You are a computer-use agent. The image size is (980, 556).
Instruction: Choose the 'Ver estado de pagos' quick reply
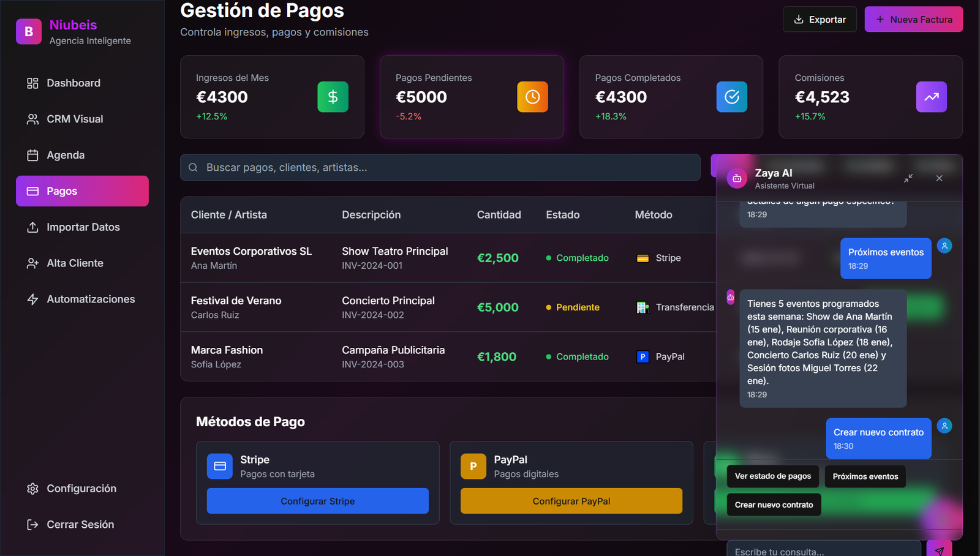pos(772,476)
